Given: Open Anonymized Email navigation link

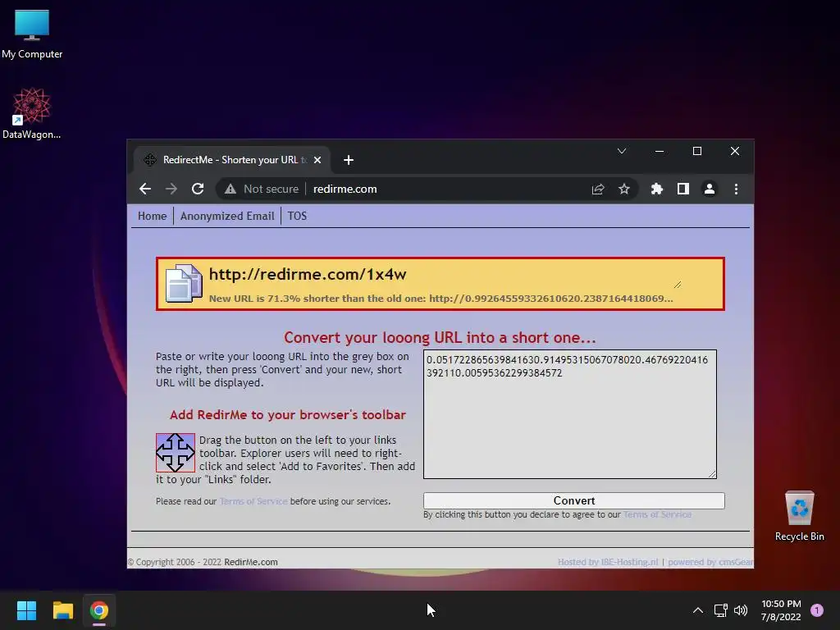Looking at the screenshot, I should click(227, 216).
